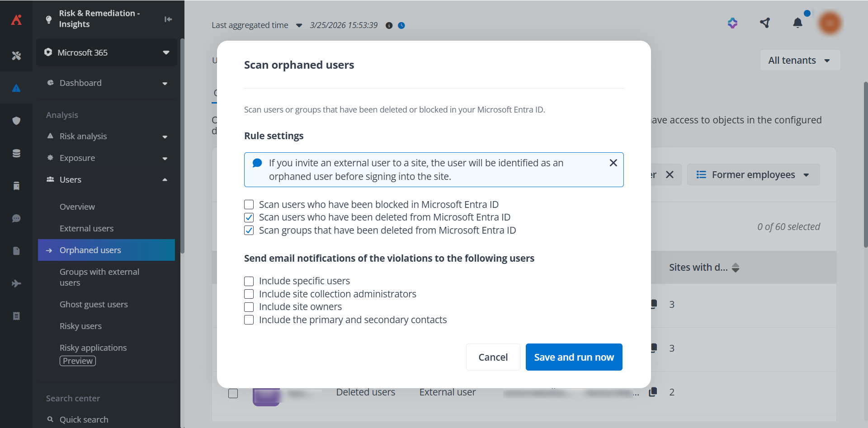This screenshot has width=868, height=428.
Task: Check Include site owners
Action: coord(249,307)
